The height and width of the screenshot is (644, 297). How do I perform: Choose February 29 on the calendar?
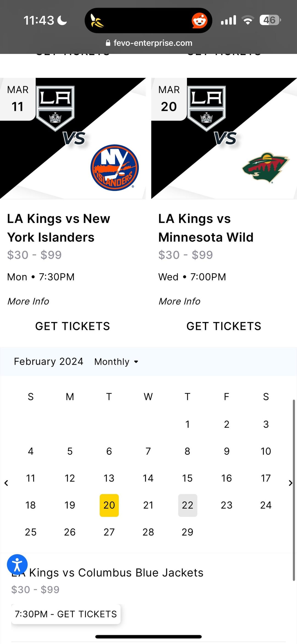(188, 532)
